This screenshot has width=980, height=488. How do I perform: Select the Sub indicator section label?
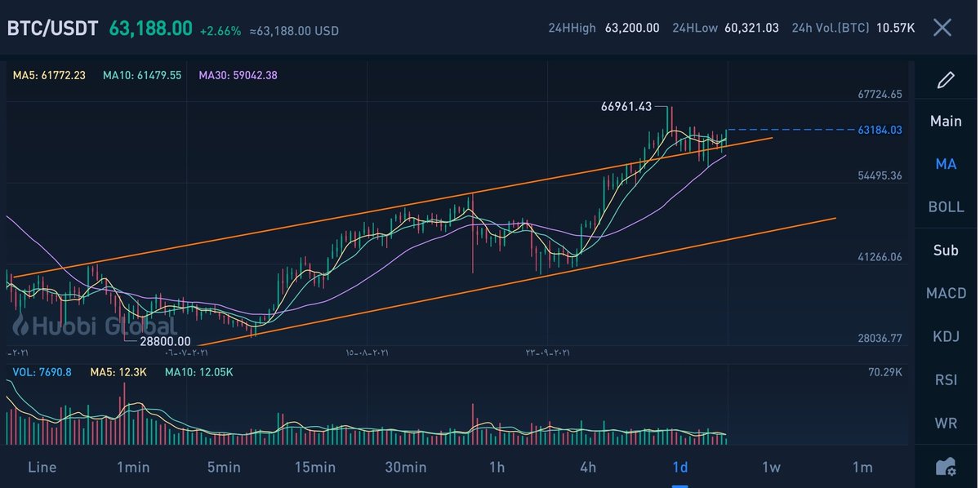click(946, 250)
